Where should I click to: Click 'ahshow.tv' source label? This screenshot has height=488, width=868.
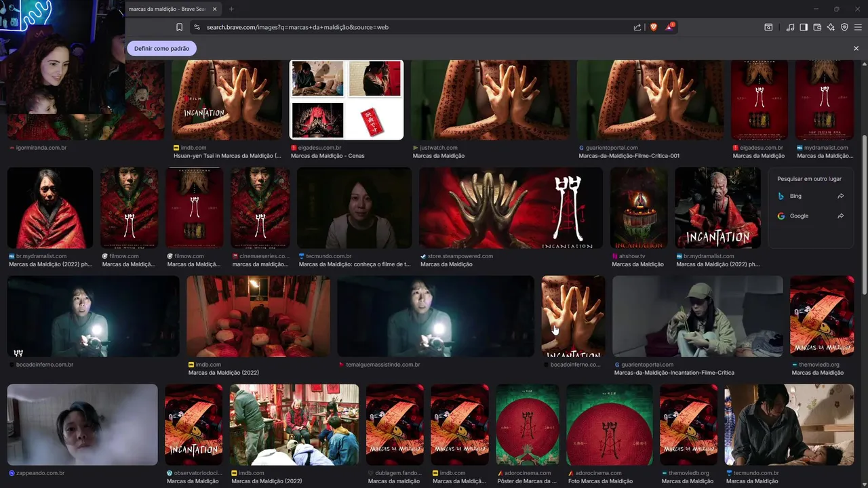[x=633, y=256]
